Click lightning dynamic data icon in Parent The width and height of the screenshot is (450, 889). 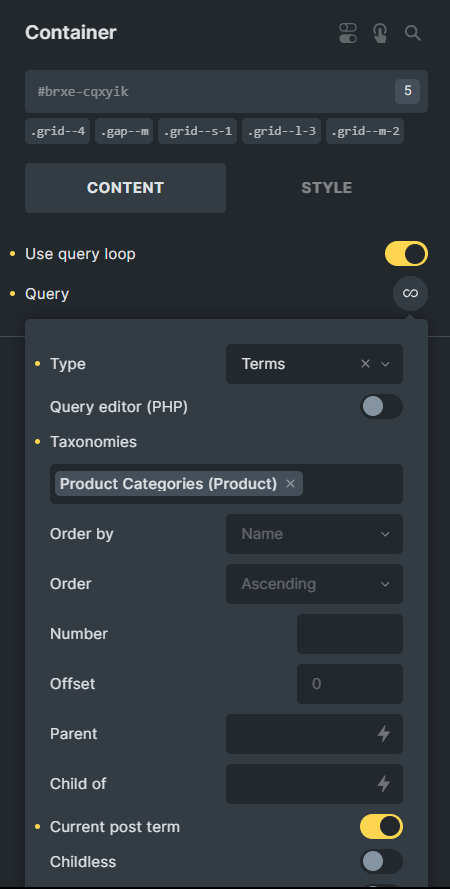384,734
